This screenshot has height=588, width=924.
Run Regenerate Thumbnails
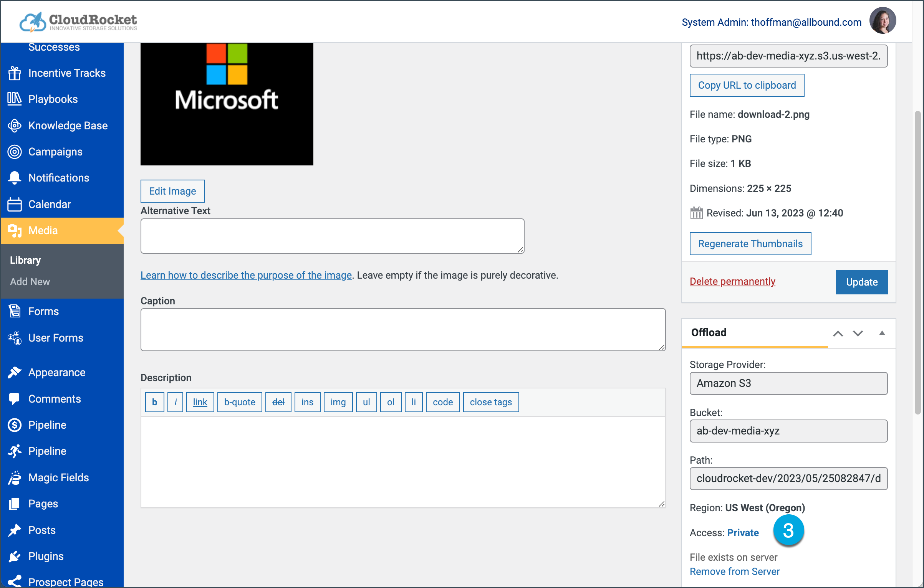pos(750,244)
